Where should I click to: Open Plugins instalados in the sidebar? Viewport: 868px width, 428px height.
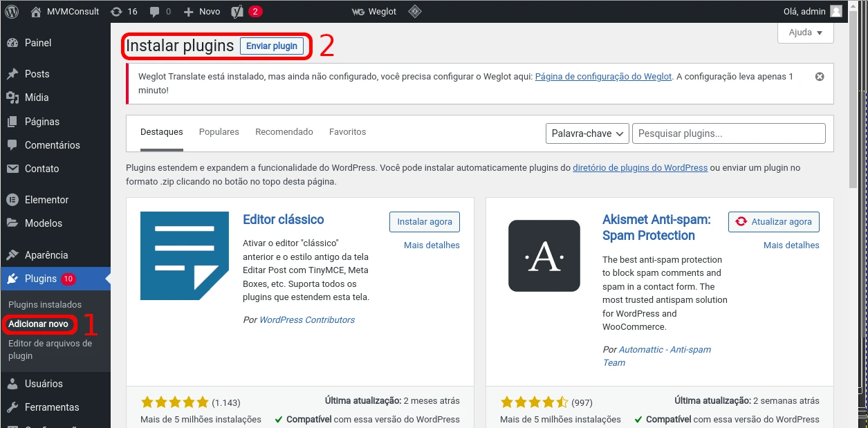[x=45, y=304]
